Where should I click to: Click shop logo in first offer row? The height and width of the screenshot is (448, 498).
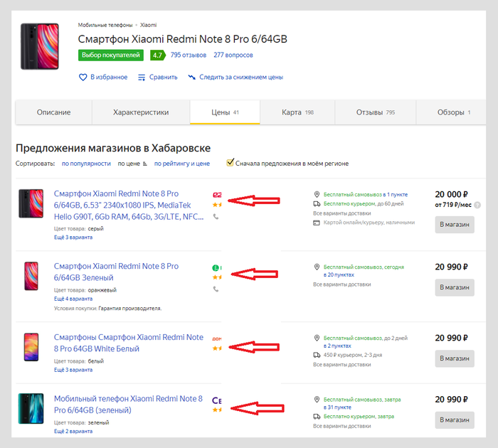[217, 195]
